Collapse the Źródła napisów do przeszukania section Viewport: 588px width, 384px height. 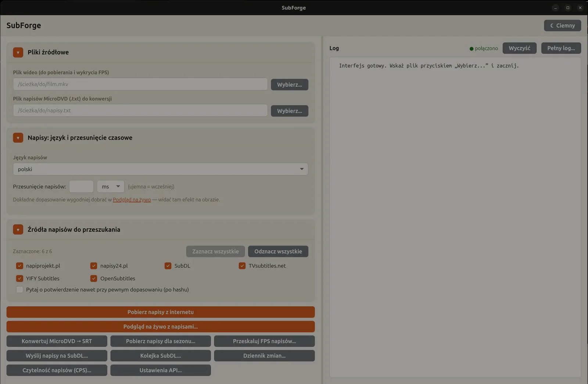coord(18,230)
